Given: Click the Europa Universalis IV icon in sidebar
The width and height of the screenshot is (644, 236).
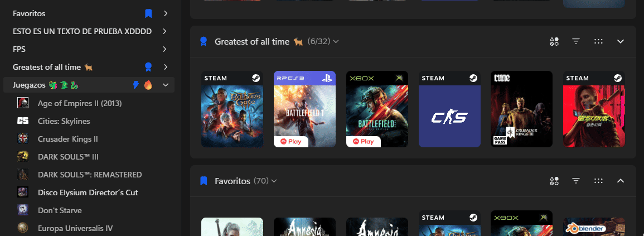Looking at the screenshot, I should 23,228.
